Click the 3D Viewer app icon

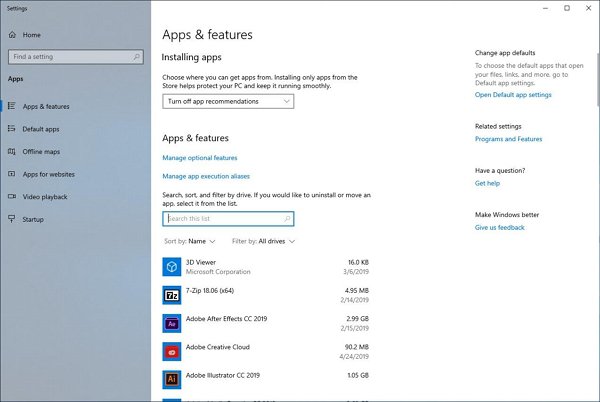[172, 267]
